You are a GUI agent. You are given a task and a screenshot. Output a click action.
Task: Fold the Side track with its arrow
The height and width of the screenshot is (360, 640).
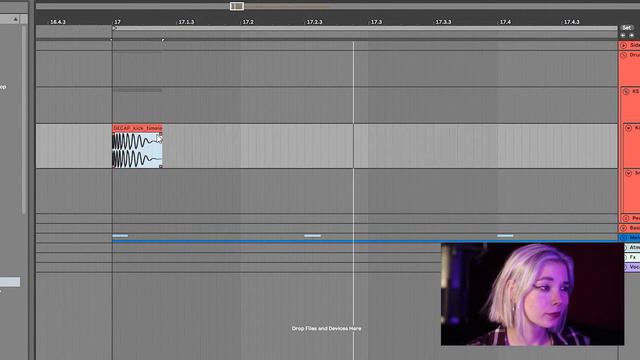623,45
